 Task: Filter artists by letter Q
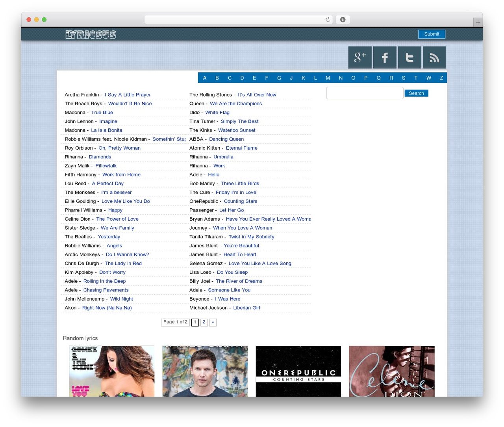tap(378, 78)
